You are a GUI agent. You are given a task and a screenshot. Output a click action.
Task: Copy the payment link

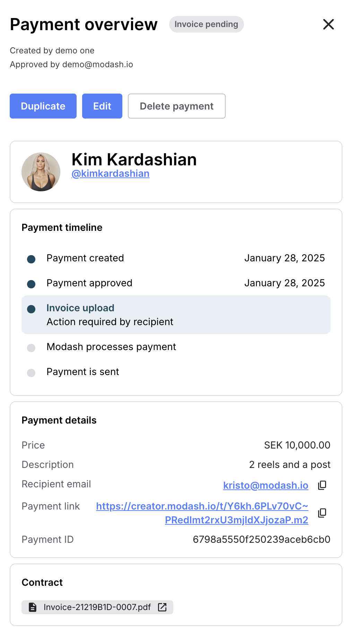coord(322,513)
